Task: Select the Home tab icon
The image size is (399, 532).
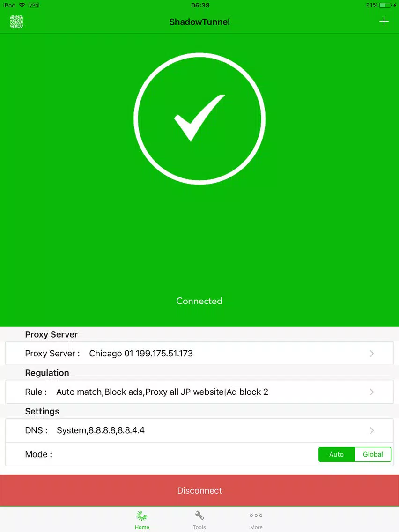Action: pyautogui.click(x=142, y=516)
